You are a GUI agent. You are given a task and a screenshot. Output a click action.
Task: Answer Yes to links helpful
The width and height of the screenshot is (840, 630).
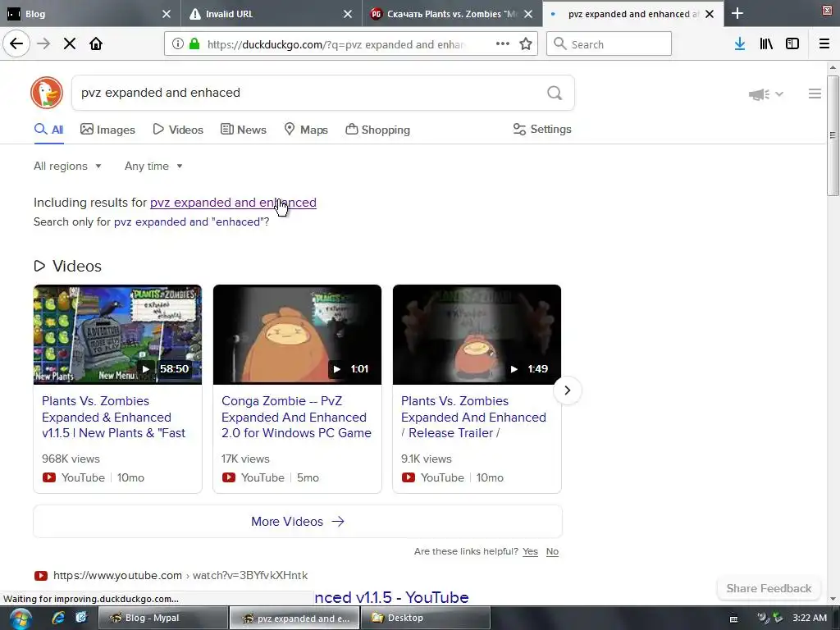pyautogui.click(x=531, y=551)
